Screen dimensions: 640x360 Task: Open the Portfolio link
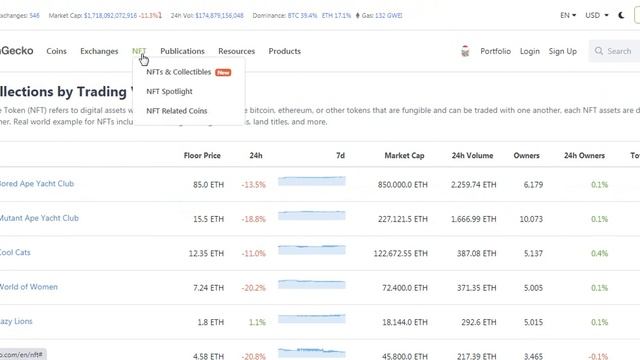click(x=496, y=51)
